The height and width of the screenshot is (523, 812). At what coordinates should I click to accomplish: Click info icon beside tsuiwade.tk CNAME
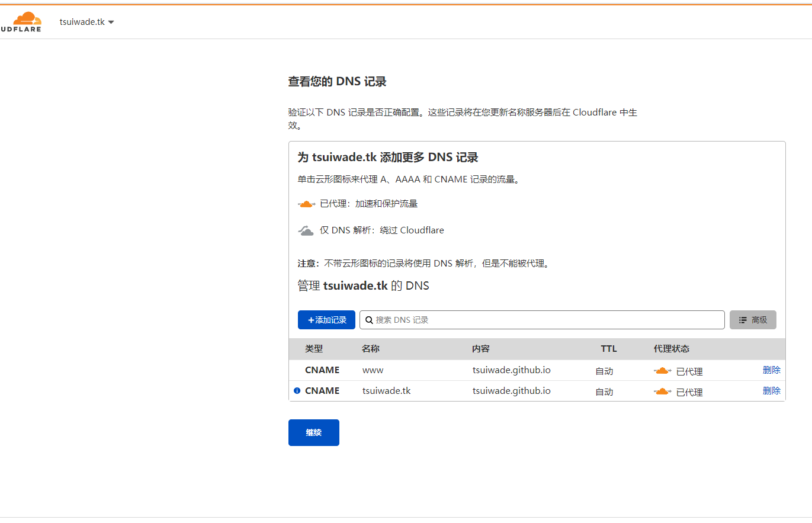click(297, 391)
